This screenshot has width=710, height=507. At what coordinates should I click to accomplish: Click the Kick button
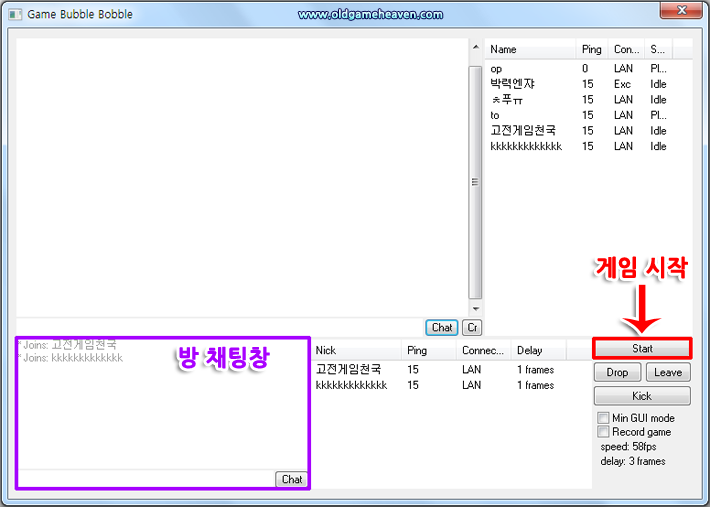tap(642, 396)
